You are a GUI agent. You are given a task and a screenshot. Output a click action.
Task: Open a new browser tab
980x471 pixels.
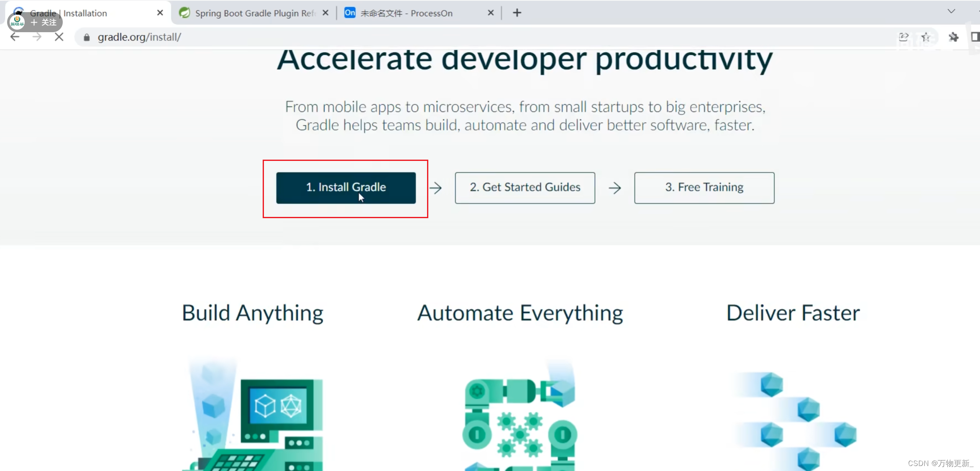pyautogui.click(x=517, y=13)
